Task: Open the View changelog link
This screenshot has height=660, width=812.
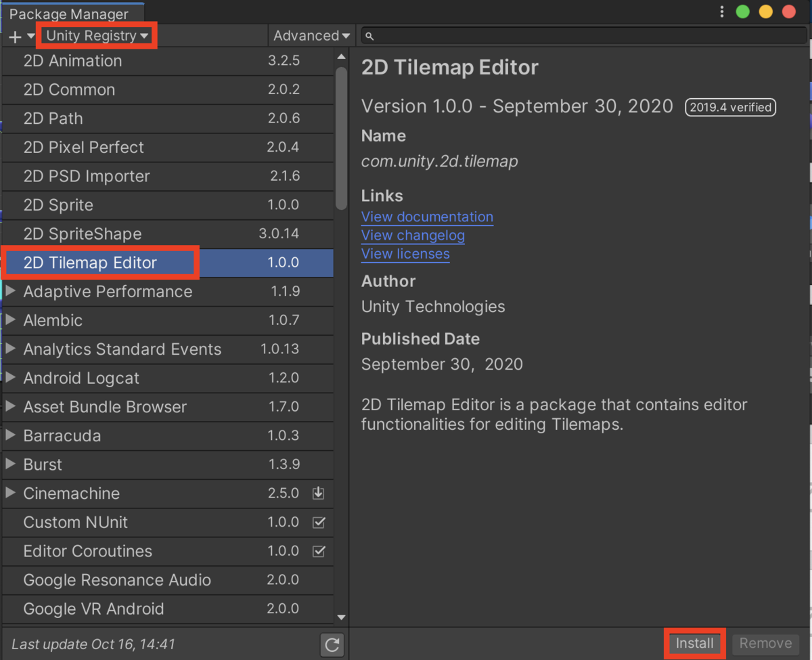Action: pos(413,236)
